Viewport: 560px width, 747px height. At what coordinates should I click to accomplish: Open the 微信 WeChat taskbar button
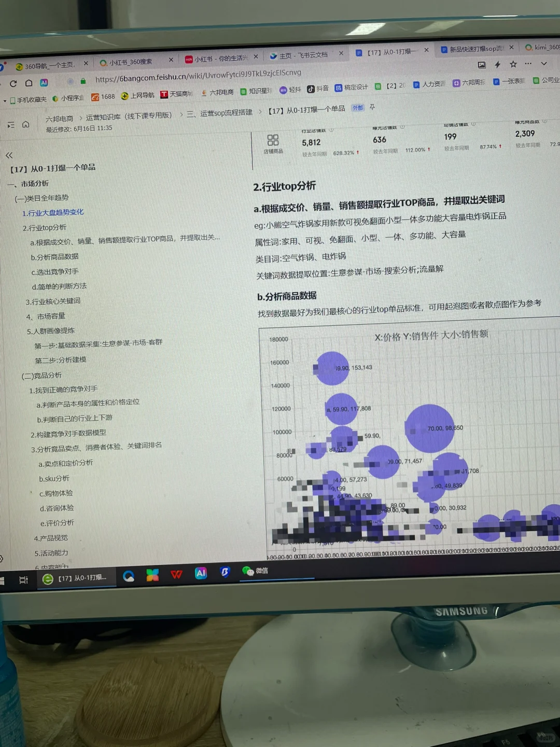[255, 571]
